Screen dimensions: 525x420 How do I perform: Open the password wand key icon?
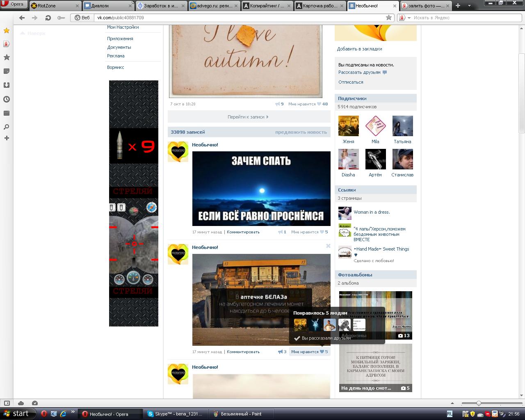[x=61, y=18]
